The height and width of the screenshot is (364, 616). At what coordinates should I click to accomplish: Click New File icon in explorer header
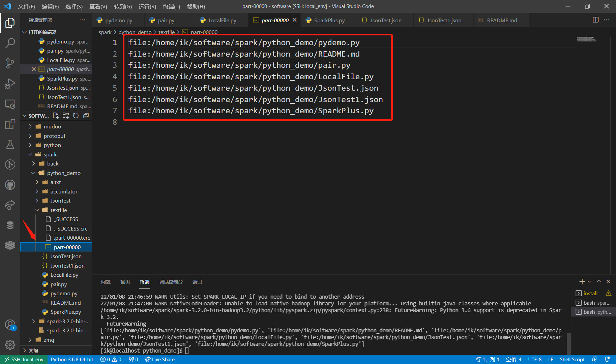56,116
